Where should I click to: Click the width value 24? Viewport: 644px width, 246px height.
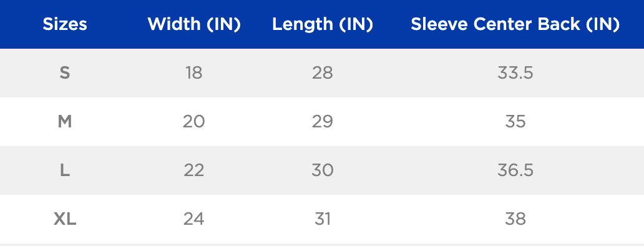point(194,219)
